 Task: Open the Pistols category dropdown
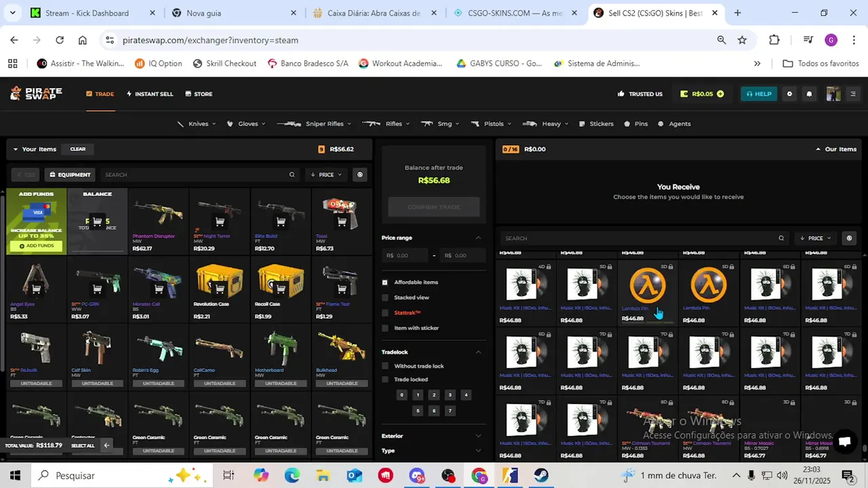(491, 124)
